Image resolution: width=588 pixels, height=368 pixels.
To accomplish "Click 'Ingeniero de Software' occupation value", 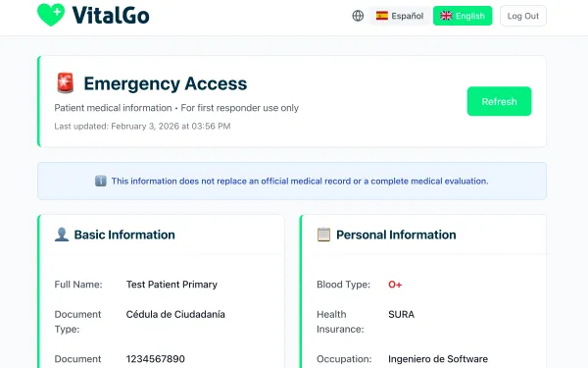I will [x=438, y=358].
